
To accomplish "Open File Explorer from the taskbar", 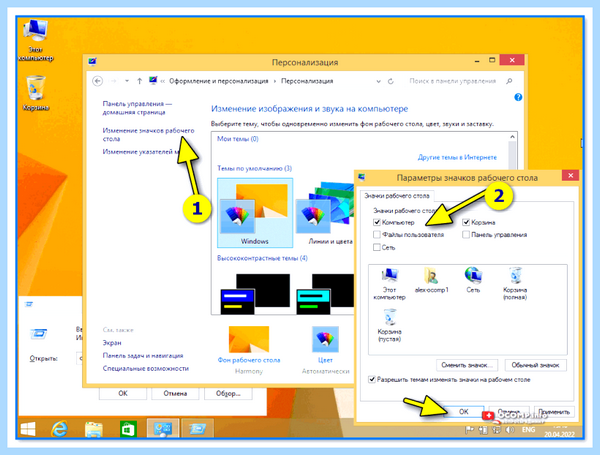I will (x=93, y=429).
